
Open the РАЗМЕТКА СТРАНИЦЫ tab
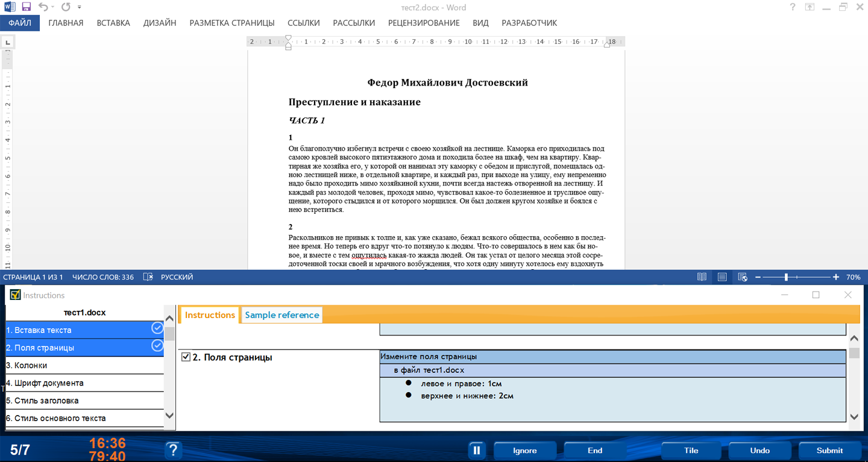point(232,23)
